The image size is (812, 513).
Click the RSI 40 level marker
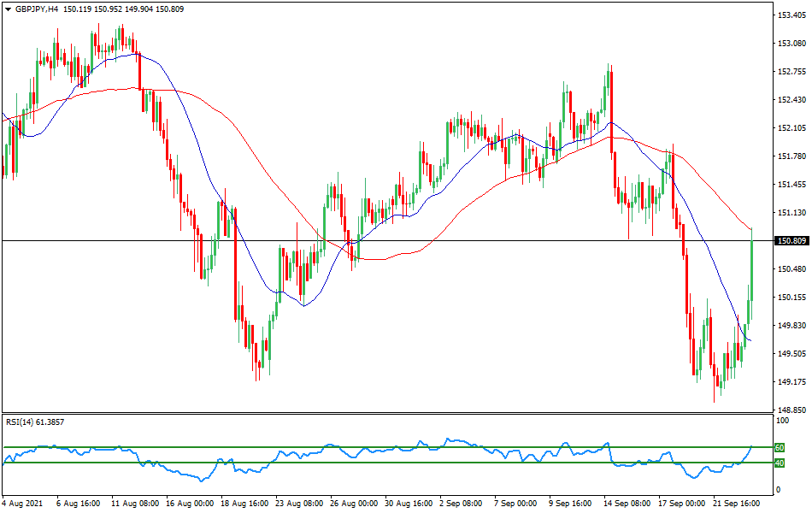click(x=779, y=463)
